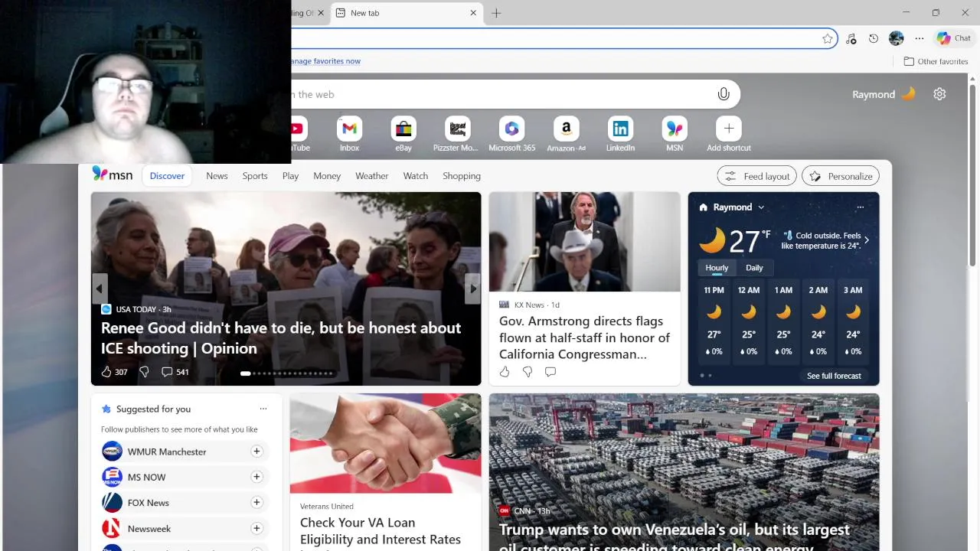This screenshot has width=980, height=551.
Task: Like the Gov. Armstrong article
Action: pos(505,372)
